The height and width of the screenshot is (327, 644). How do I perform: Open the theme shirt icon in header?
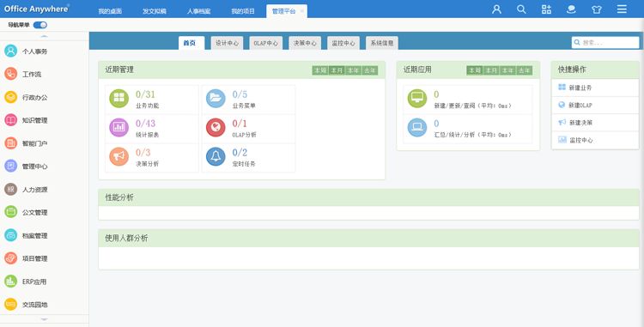(597, 9)
